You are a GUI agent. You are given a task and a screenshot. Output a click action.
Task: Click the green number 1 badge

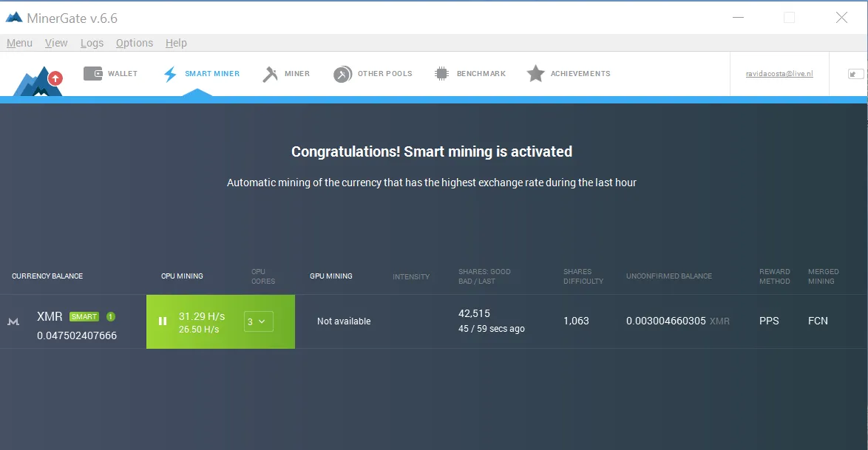pos(111,316)
